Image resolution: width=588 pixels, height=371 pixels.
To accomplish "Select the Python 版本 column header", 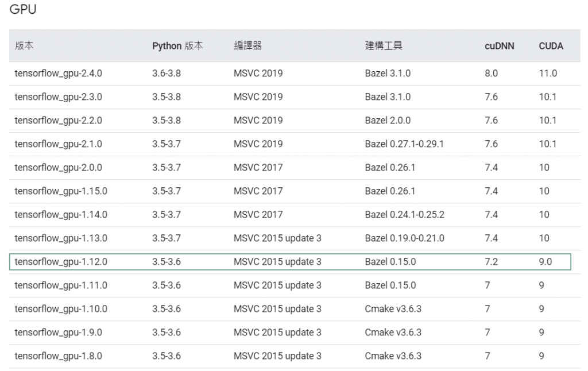I will (177, 46).
